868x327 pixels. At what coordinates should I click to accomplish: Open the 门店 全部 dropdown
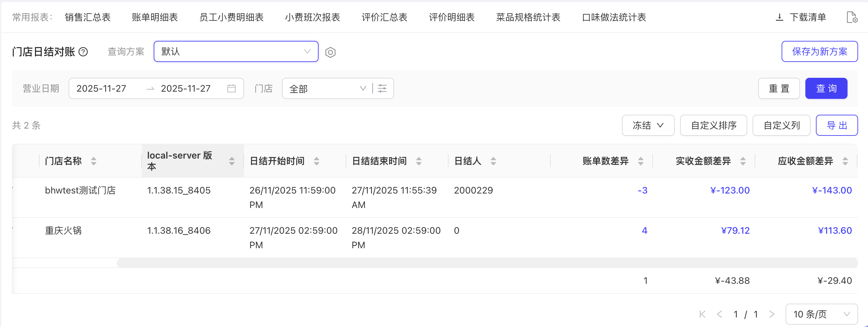pyautogui.click(x=327, y=89)
